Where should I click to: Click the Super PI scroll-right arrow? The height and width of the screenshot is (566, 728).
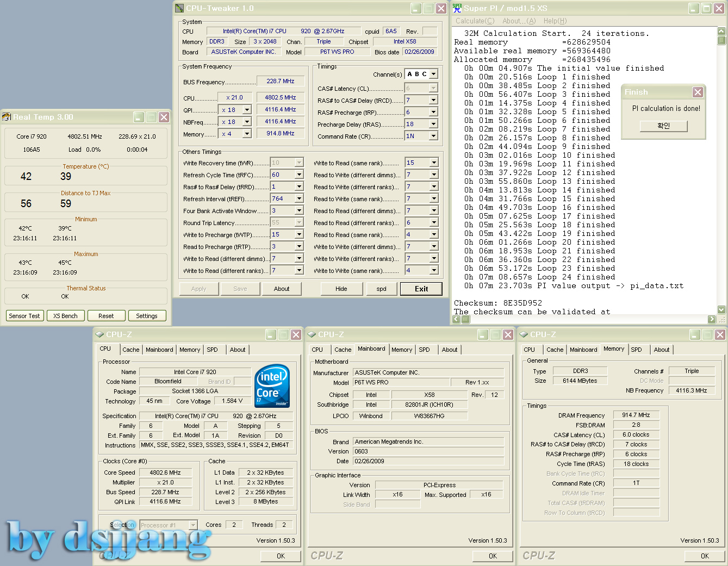tap(712, 319)
